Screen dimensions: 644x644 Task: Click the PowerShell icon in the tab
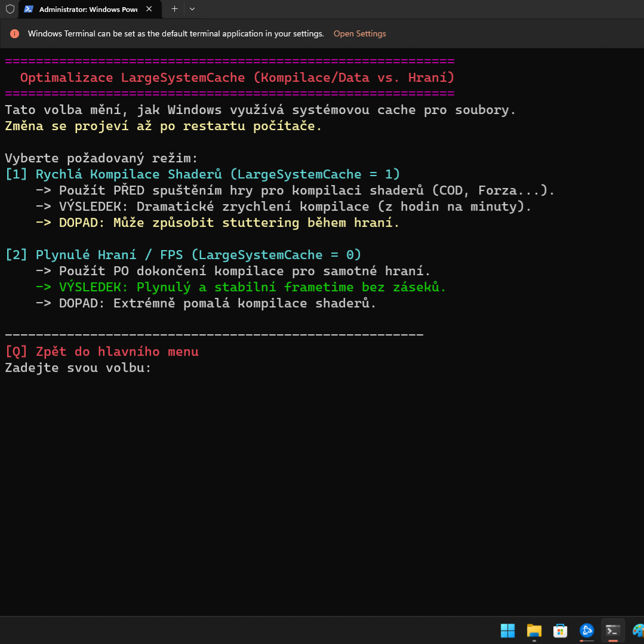(29, 10)
